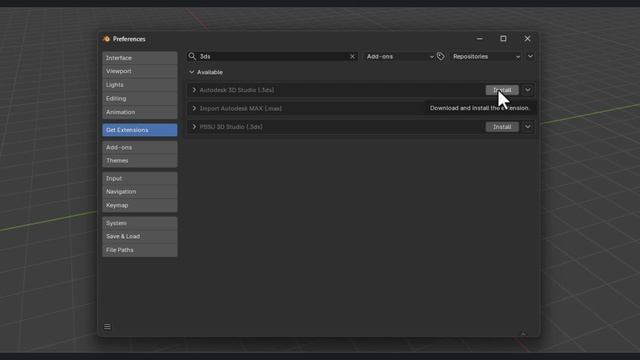The image size is (640, 360).
Task: Install the Autodesk 3D Studio extension
Action: (x=502, y=90)
